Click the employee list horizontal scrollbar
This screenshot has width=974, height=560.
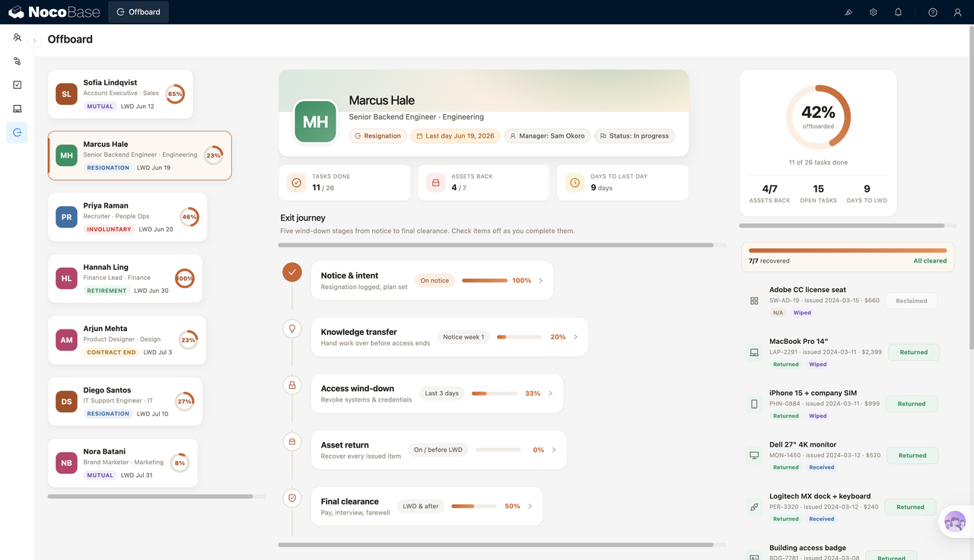point(150,497)
